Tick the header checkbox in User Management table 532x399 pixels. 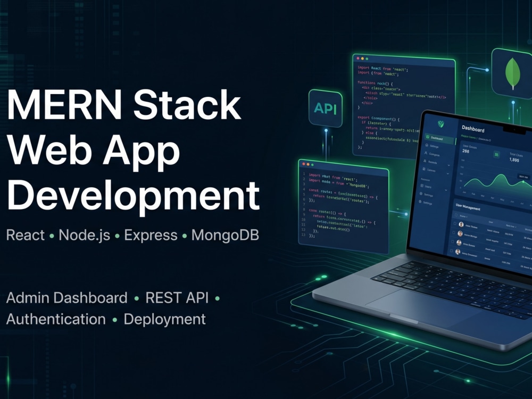coord(456,215)
